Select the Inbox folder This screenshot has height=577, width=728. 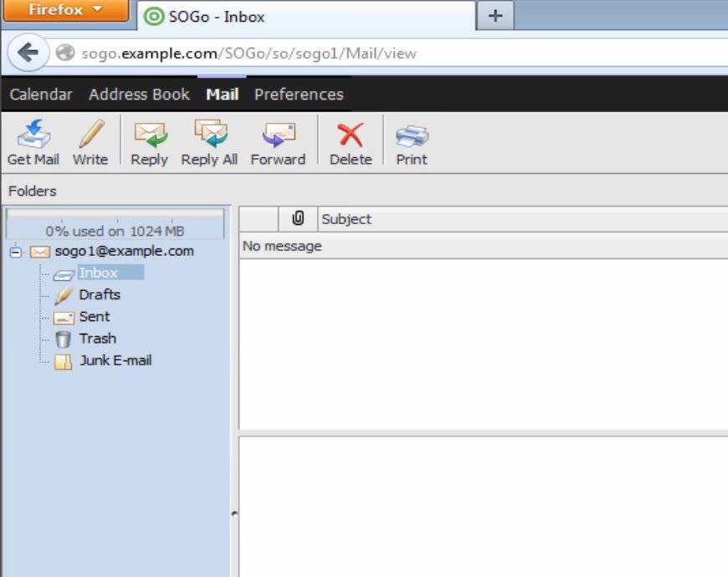click(99, 273)
